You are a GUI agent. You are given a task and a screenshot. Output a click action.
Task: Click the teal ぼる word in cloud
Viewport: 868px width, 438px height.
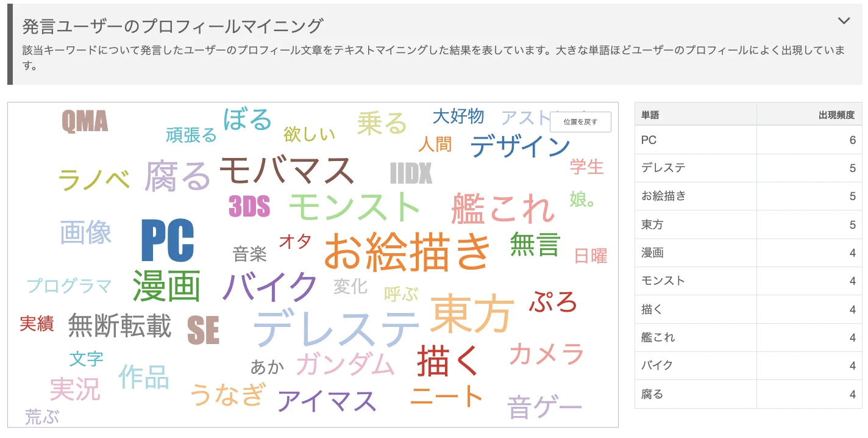pyautogui.click(x=247, y=118)
